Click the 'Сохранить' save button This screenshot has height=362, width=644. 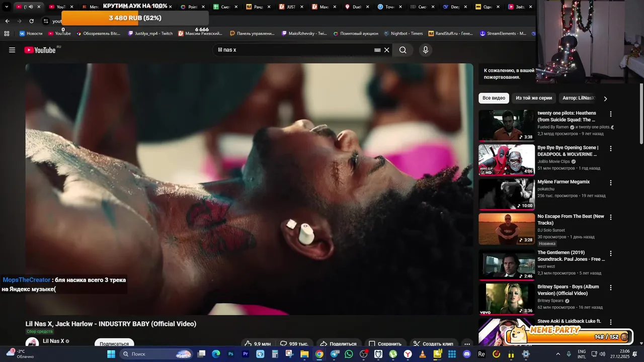point(385,344)
